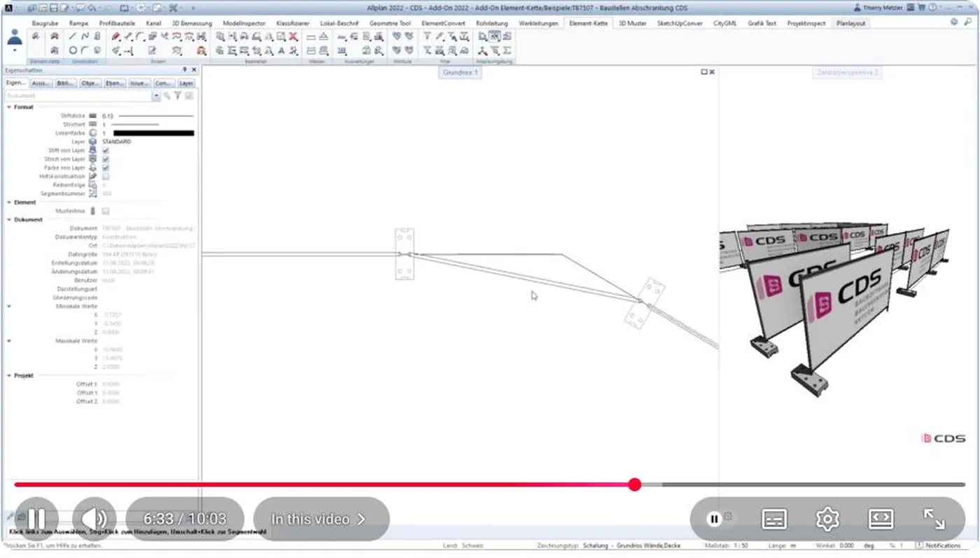Screen dimensions: 980x558
Task: Switch to the Layer panel tab
Action: [186, 83]
